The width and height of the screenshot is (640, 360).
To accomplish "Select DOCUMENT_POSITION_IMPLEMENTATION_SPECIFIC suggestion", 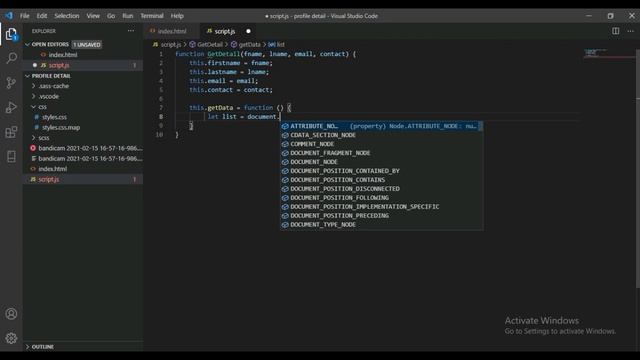I will coord(382,207).
